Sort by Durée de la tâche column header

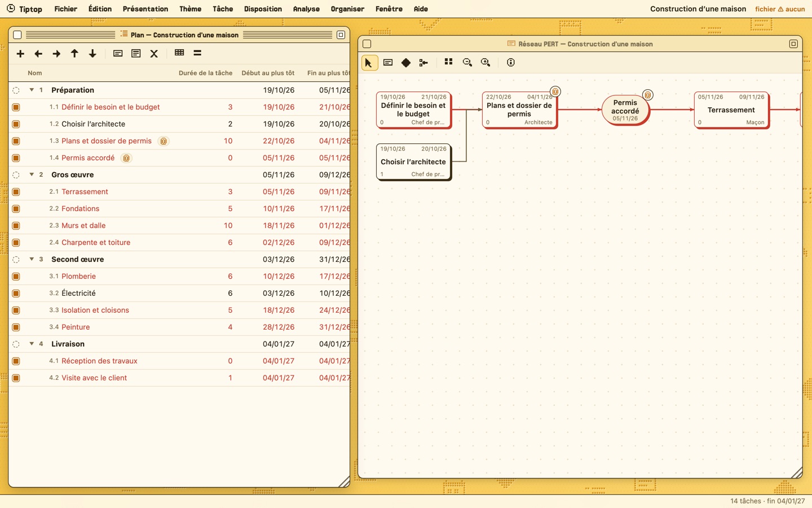[x=205, y=73]
